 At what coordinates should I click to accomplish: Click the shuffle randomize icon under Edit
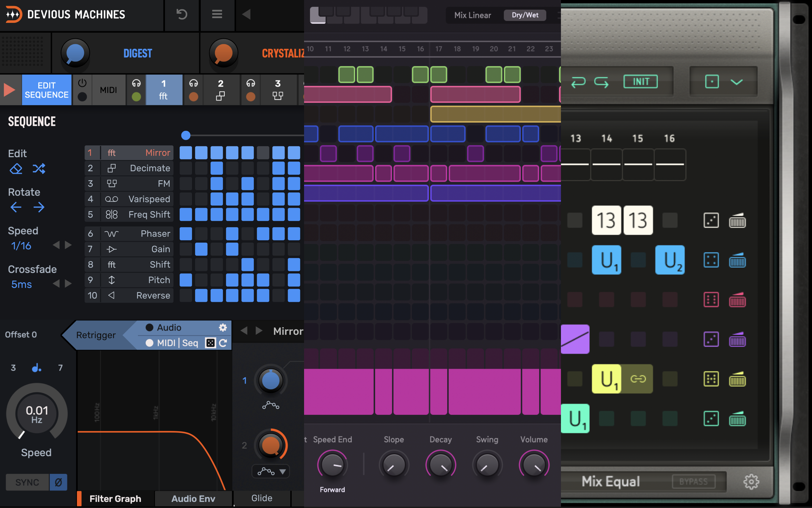pyautogui.click(x=39, y=169)
